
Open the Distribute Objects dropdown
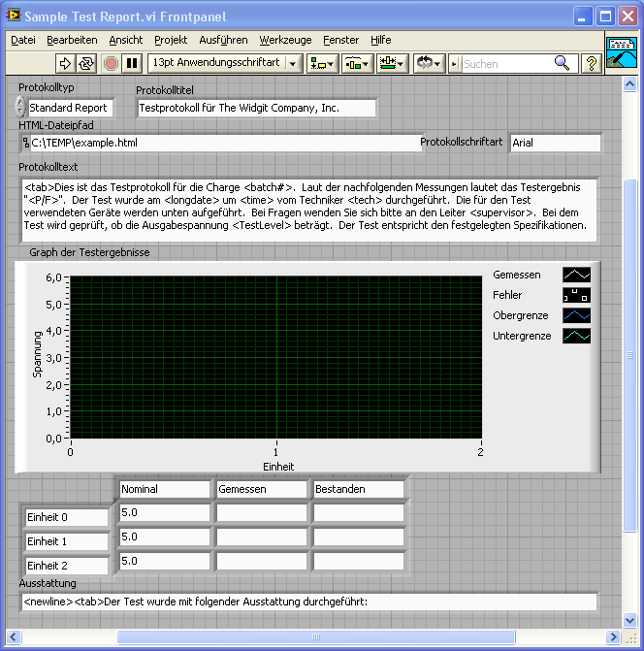coord(357,63)
